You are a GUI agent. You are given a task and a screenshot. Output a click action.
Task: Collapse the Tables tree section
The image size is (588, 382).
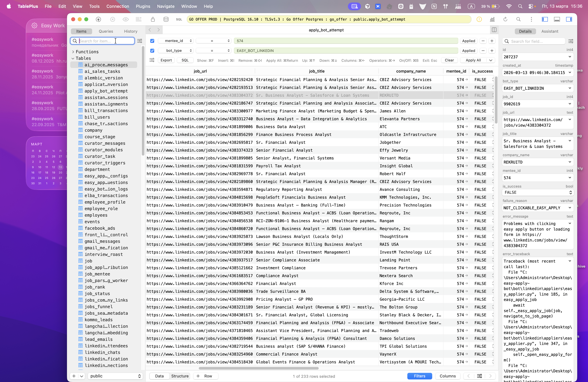pos(73,58)
